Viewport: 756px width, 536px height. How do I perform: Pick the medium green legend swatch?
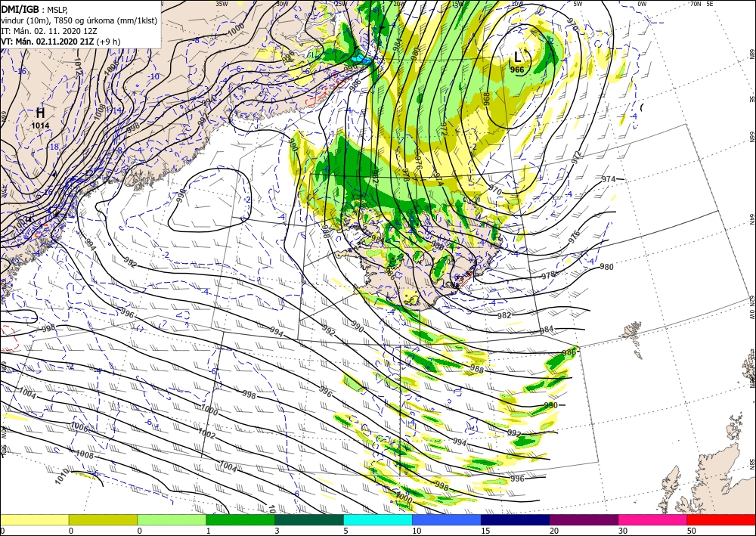240,519
